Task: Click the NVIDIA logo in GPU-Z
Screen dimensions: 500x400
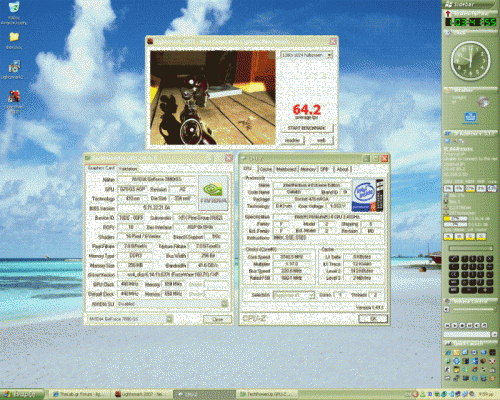Action: (213, 193)
